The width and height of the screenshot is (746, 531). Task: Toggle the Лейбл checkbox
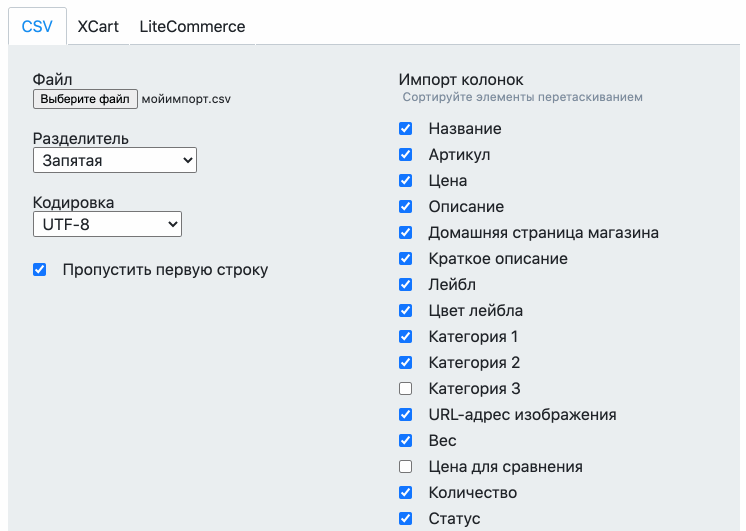(405, 285)
